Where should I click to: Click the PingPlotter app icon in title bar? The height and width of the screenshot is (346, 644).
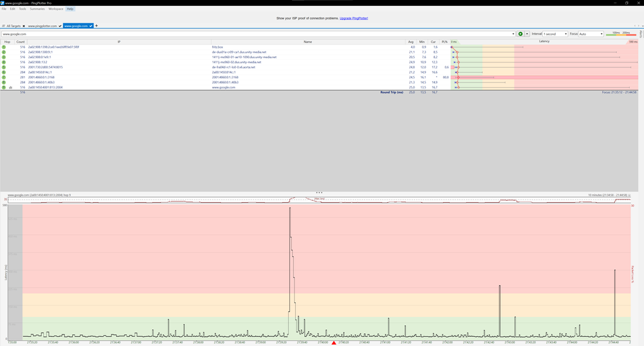click(3, 3)
